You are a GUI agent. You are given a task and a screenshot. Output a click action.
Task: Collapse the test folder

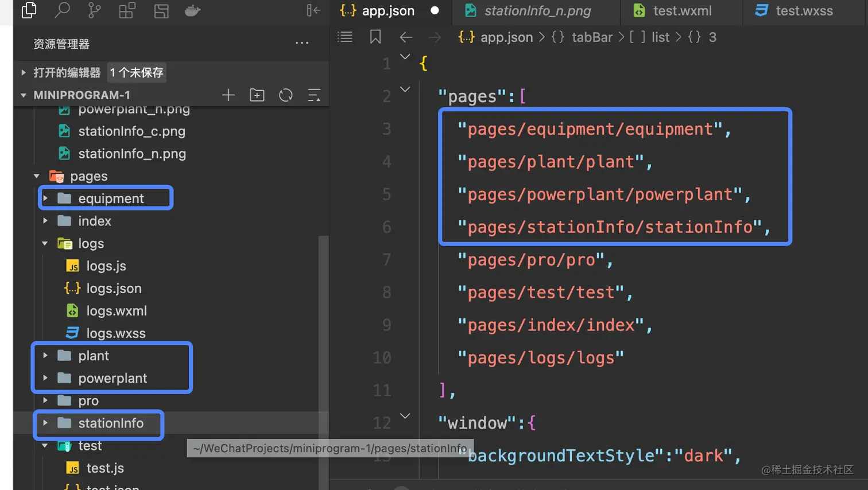[45, 445]
